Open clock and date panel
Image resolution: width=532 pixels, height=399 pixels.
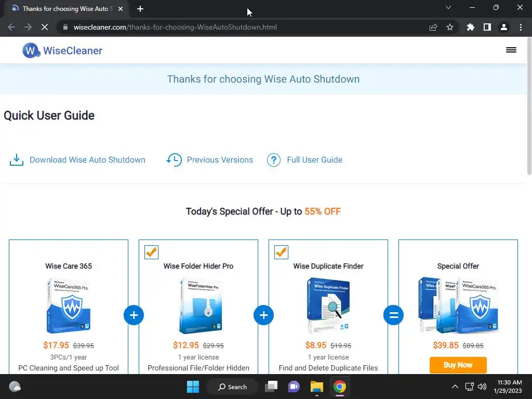(x=508, y=387)
